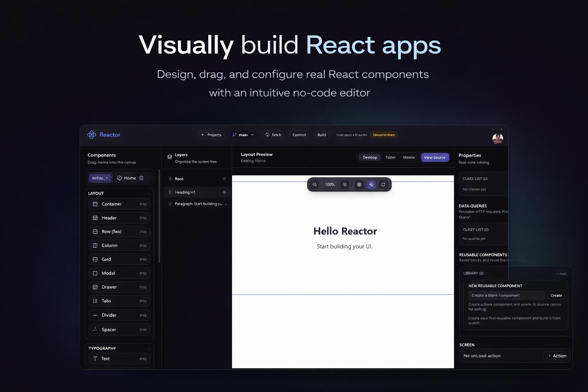Switch preview to Tablet mode
588x392 pixels.
(390, 157)
